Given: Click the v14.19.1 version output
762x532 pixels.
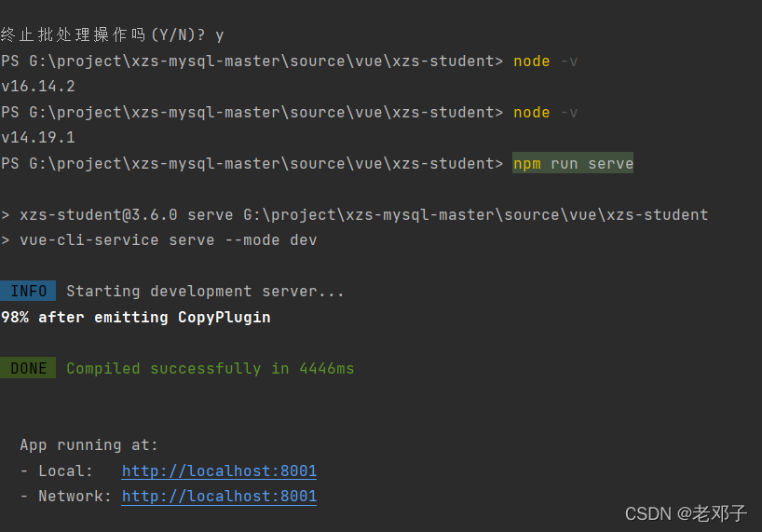Looking at the screenshot, I should click(38, 138).
